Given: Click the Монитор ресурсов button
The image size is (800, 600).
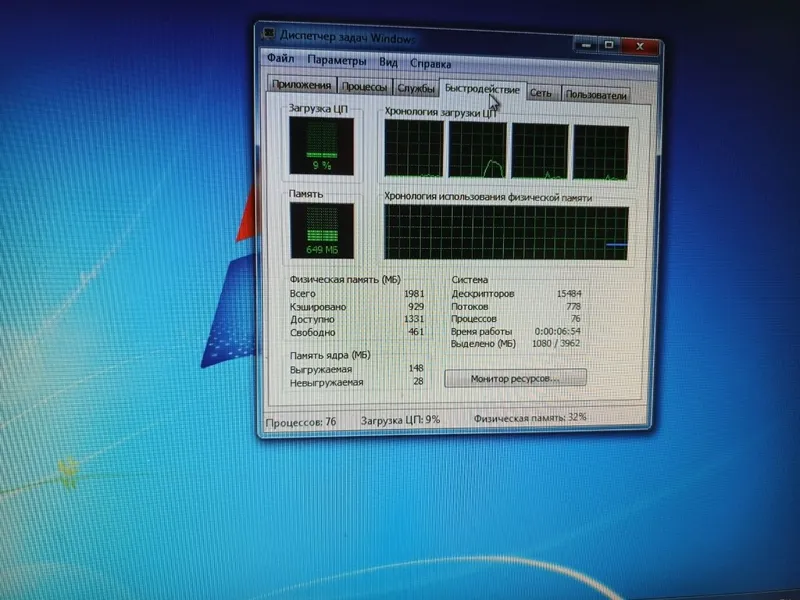Looking at the screenshot, I should click(x=515, y=378).
